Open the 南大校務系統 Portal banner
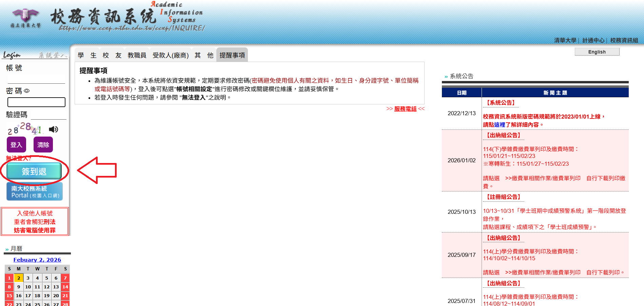 click(x=35, y=191)
